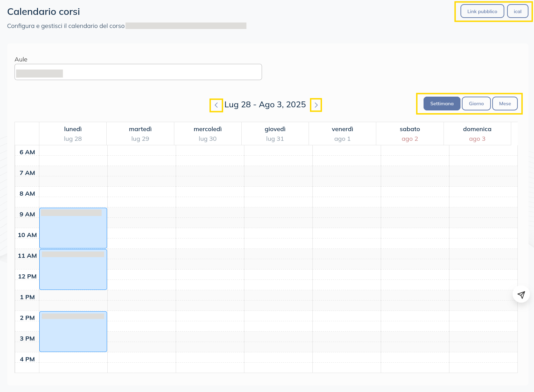The height and width of the screenshot is (392, 534).
Task: Switch to the 'Giorno' view
Action: 476,103
